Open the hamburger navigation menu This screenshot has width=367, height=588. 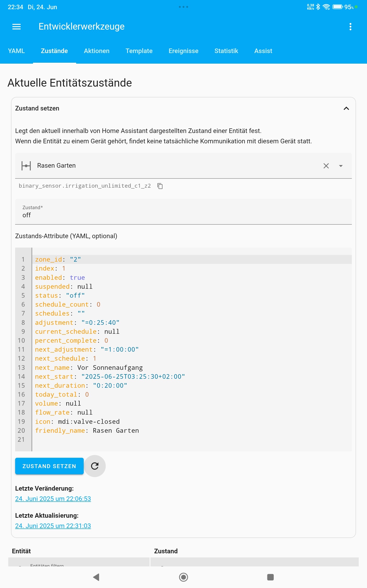[x=17, y=26]
